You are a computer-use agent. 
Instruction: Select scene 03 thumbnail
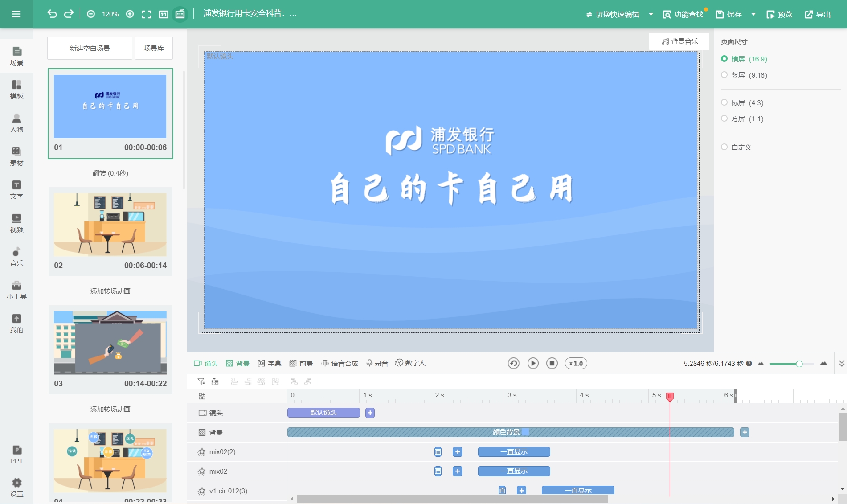(110, 343)
